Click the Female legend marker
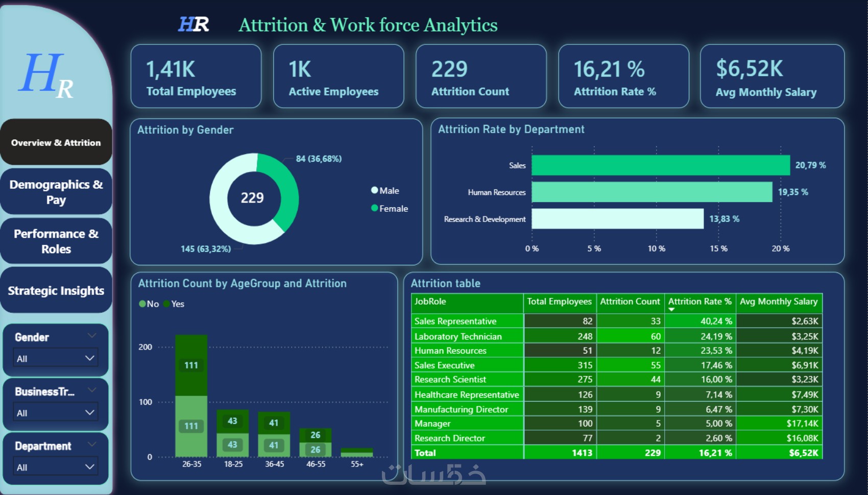 [374, 208]
